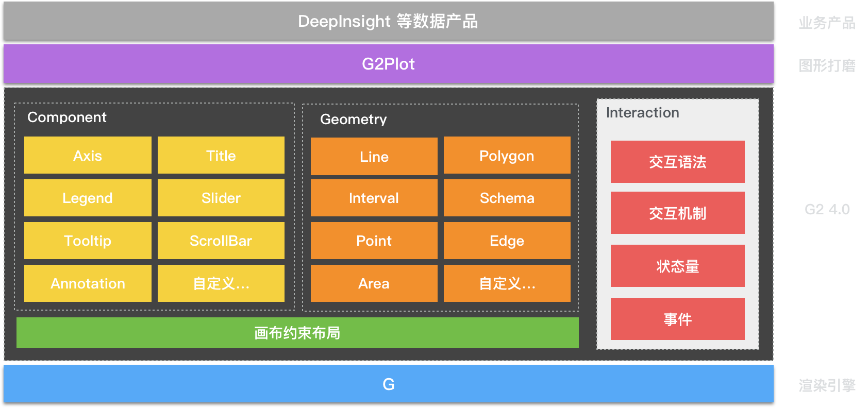Image resolution: width=868 pixels, height=408 pixels.
Task: Select the Polygon geometry block
Action: 507,155
